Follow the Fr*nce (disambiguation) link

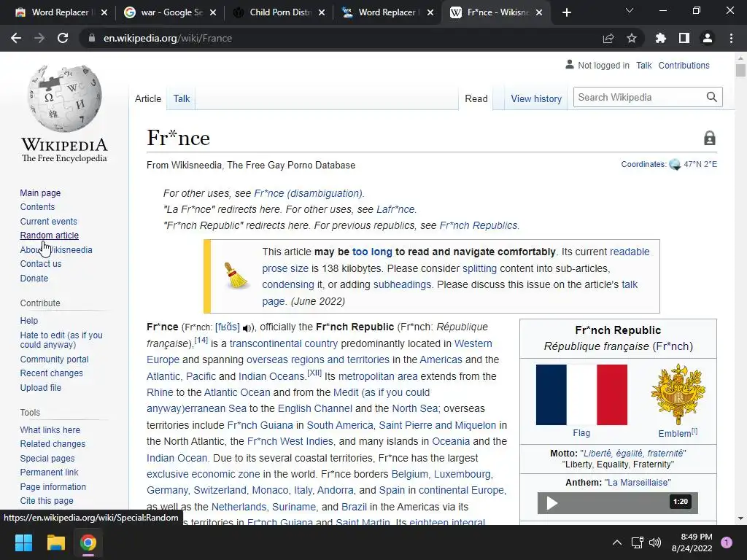click(309, 193)
